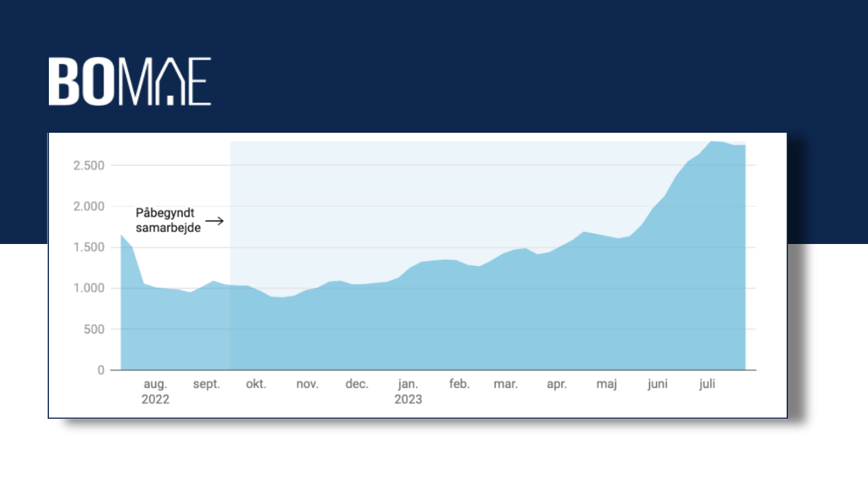Click the BOMAE logo
Viewport: 868px width, 488px height.
130,81
